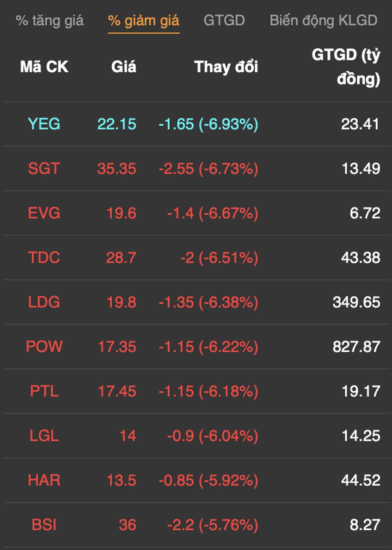Open the GTGD tab
Viewport: 392px width, 550px height.
coord(224,20)
